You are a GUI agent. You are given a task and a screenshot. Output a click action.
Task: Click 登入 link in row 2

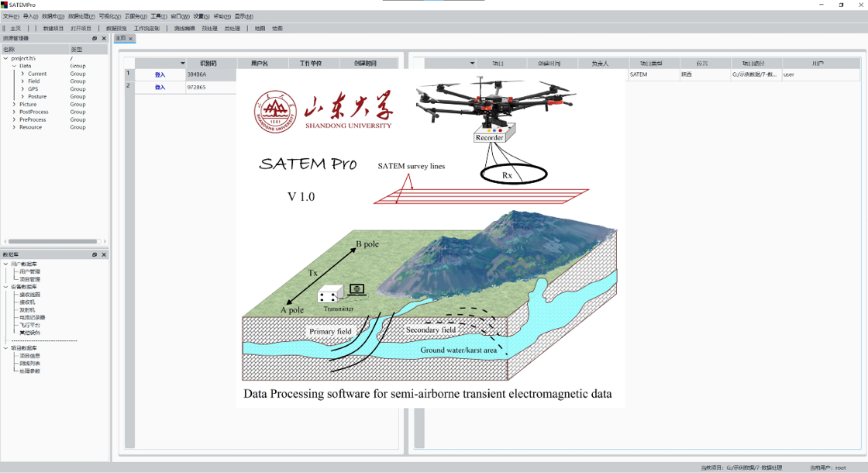click(x=160, y=88)
